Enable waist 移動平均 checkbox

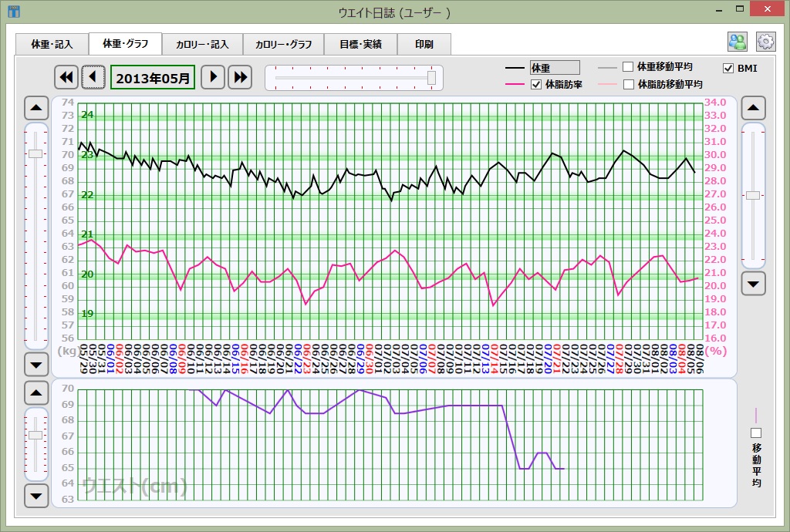[756, 433]
